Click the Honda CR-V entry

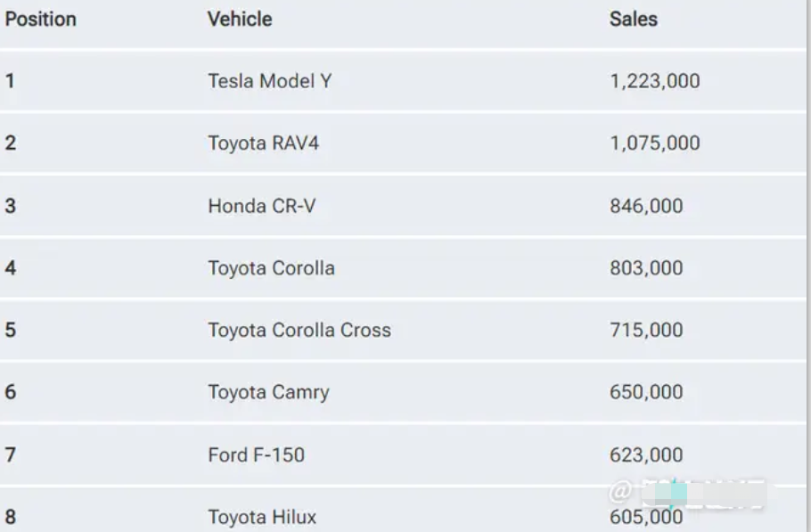261,206
